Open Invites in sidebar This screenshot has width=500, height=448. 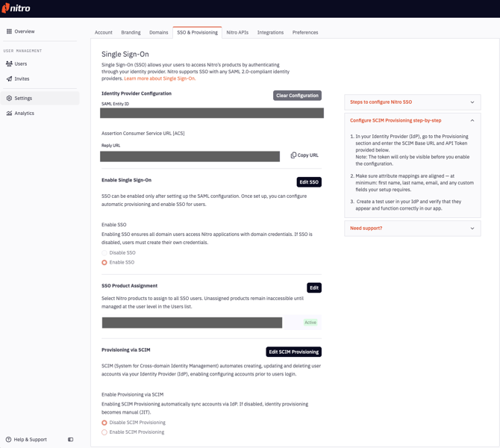22,79
